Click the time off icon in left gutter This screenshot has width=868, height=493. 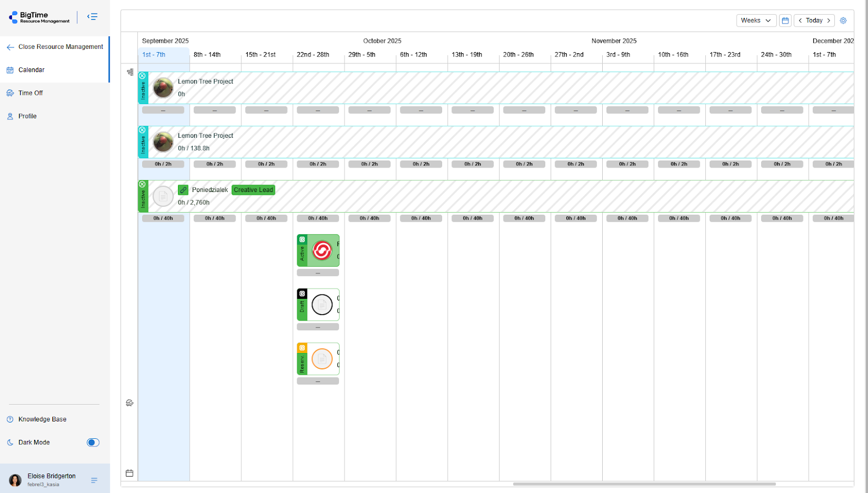pos(130,403)
